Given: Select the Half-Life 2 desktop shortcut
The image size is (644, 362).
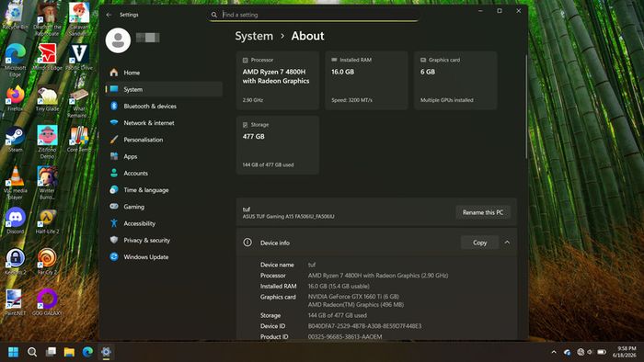Looking at the screenshot, I should (47, 221).
